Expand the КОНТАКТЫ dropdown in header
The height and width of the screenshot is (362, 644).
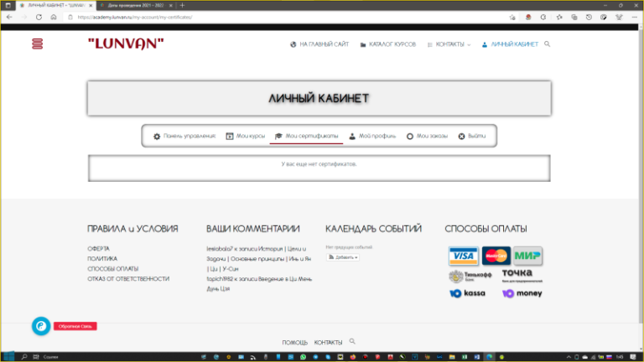click(x=449, y=44)
